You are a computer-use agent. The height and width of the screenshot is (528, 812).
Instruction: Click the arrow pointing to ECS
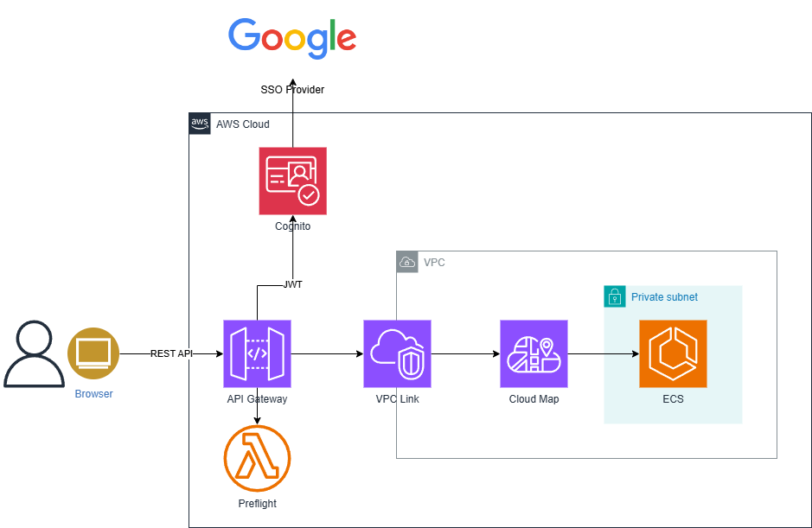pyautogui.click(x=620, y=353)
